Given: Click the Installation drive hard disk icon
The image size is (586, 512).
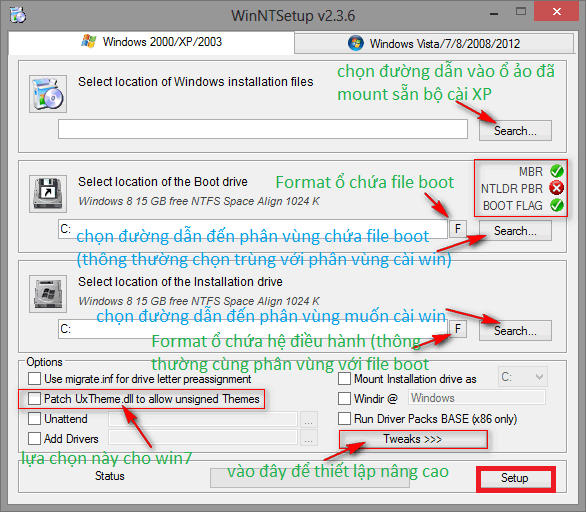Looking at the screenshot, I should tap(48, 294).
